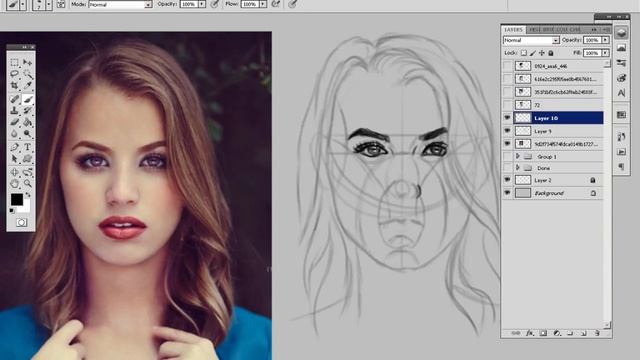This screenshot has width=640, height=360.
Task: Select the Custom Shape tool
Action: 27,158
